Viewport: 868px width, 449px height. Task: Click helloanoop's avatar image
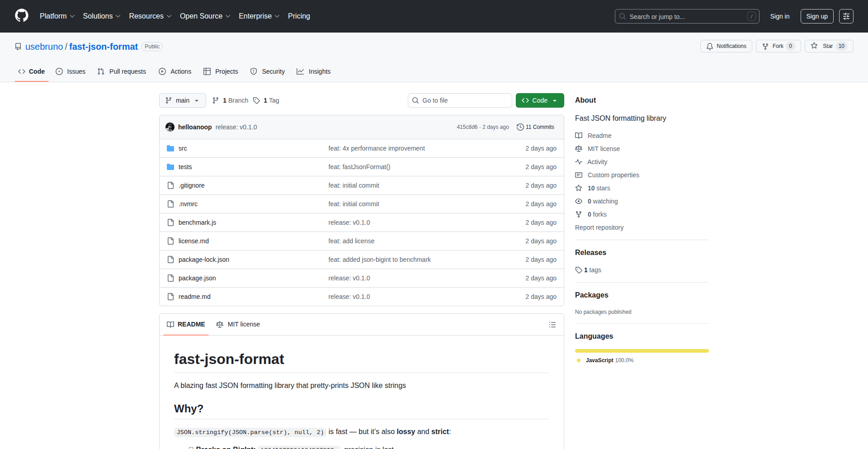click(170, 127)
